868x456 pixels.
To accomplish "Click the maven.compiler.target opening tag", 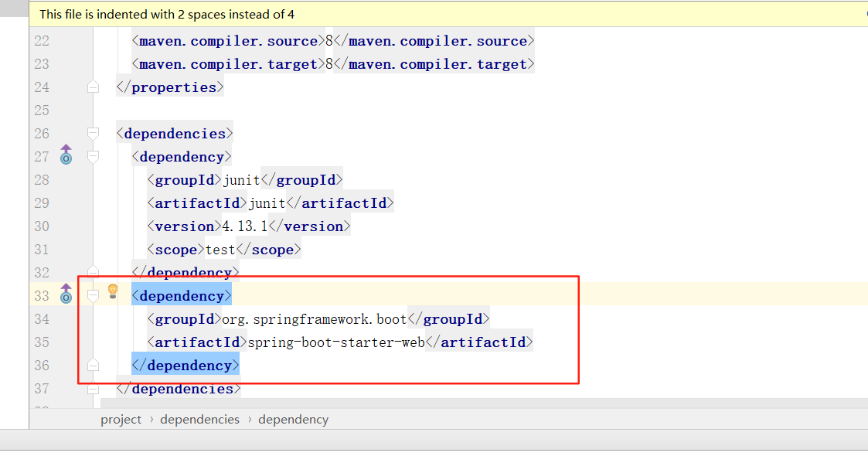I will [x=228, y=64].
